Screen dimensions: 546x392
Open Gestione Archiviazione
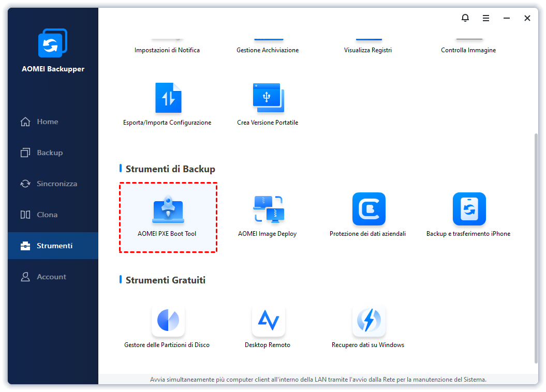click(x=268, y=50)
